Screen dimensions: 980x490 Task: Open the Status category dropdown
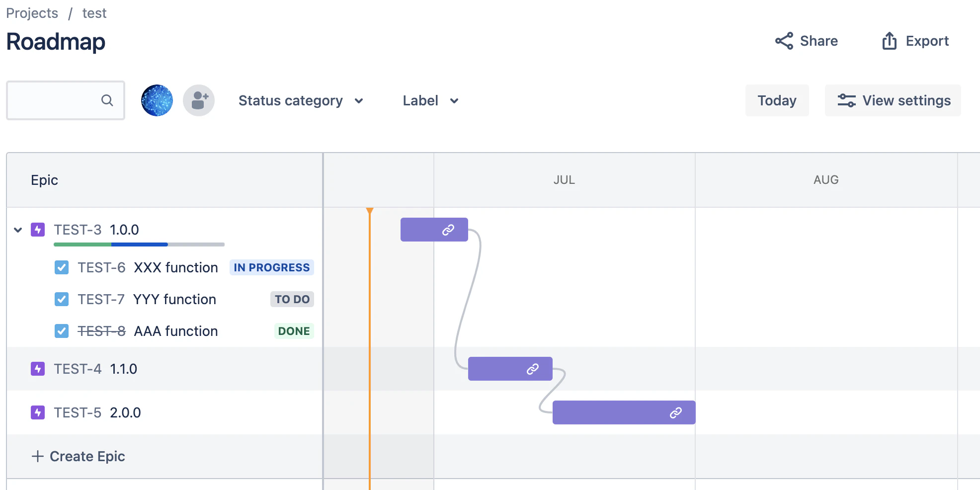point(301,100)
